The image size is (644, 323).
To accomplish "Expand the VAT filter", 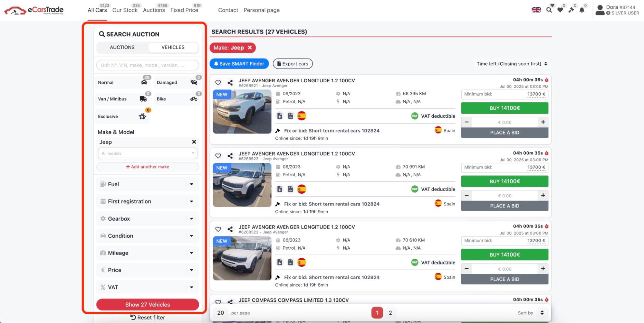I will click(x=148, y=287).
